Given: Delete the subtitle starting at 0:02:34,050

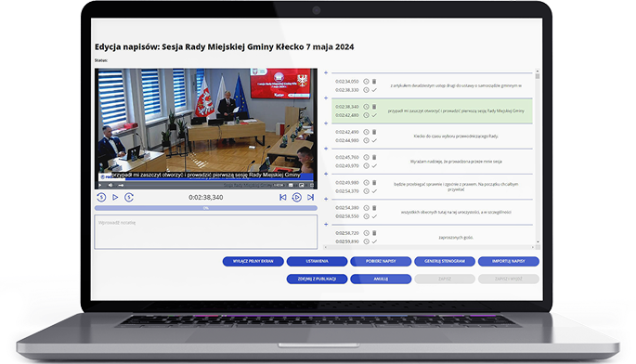Looking at the screenshot, I should [374, 82].
